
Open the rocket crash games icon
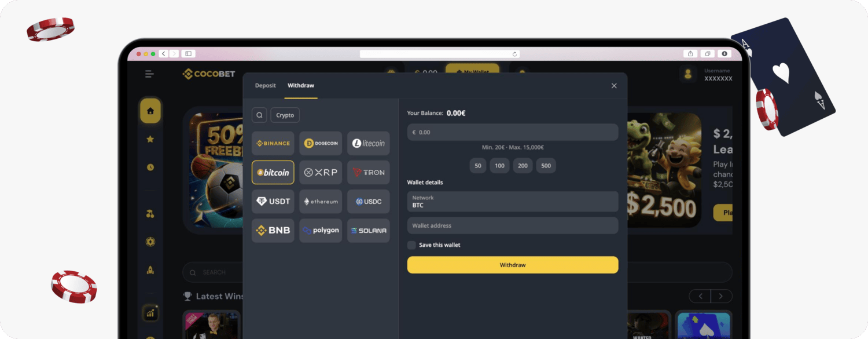pos(150,269)
